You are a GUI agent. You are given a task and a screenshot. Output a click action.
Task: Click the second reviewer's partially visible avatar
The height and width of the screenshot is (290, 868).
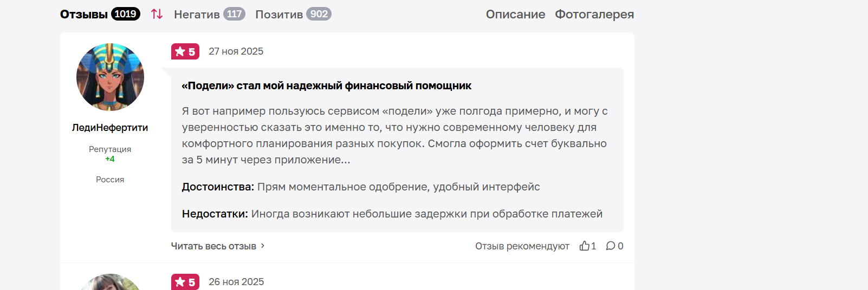tap(110, 282)
